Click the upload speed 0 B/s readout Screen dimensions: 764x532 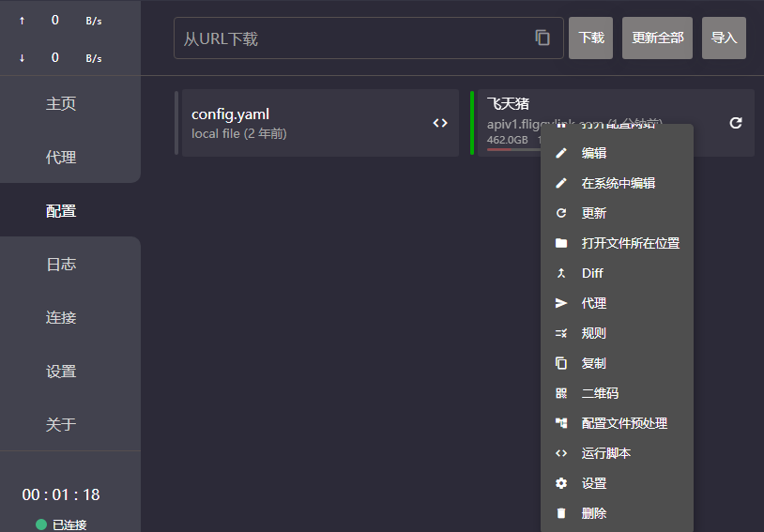(x=61, y=21)
